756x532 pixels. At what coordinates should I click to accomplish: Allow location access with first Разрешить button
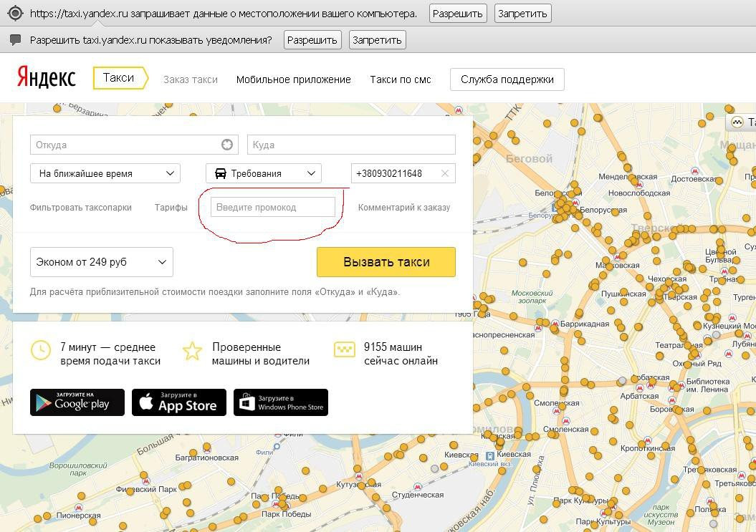click(x=458, y=14)
